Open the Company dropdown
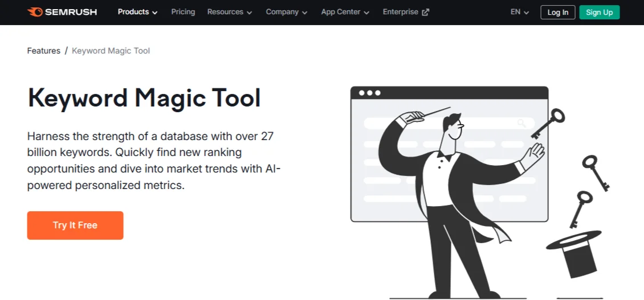The width and height of the screenshot is (644, 300). tap(287, 12)
